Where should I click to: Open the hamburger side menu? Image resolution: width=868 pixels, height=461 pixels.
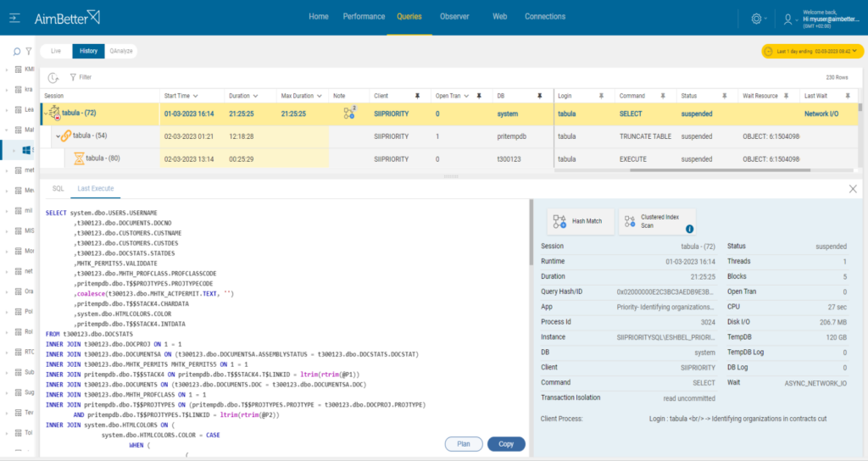pos(15,19)
